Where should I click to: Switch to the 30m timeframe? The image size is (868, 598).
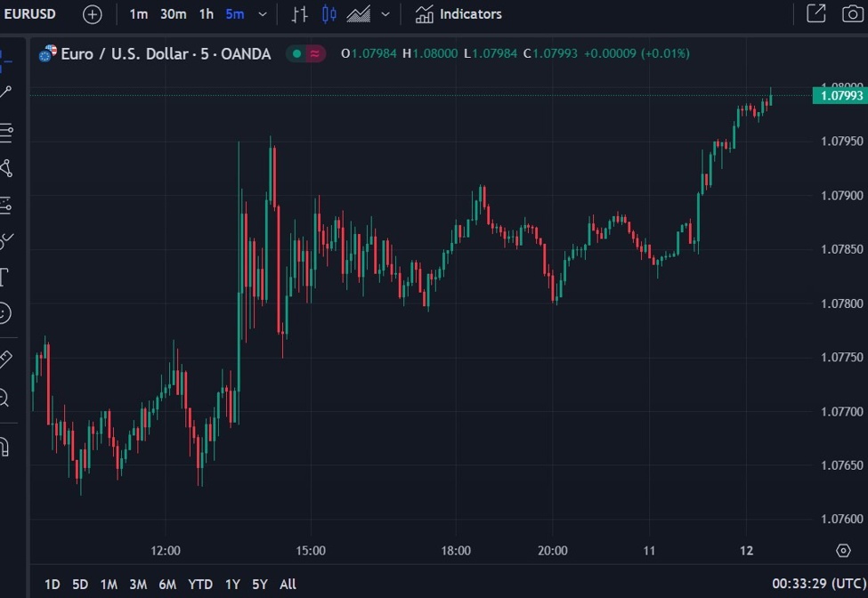[174, 14]
